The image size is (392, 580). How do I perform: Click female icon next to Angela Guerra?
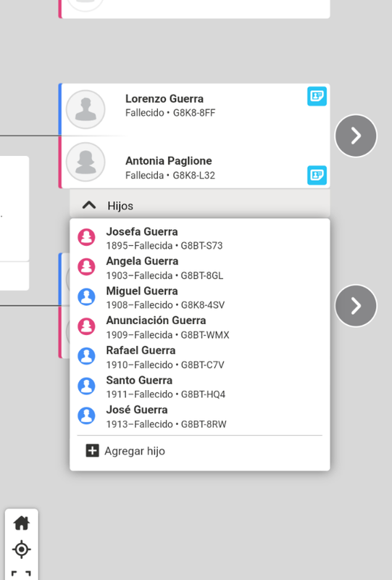(86, 267)
